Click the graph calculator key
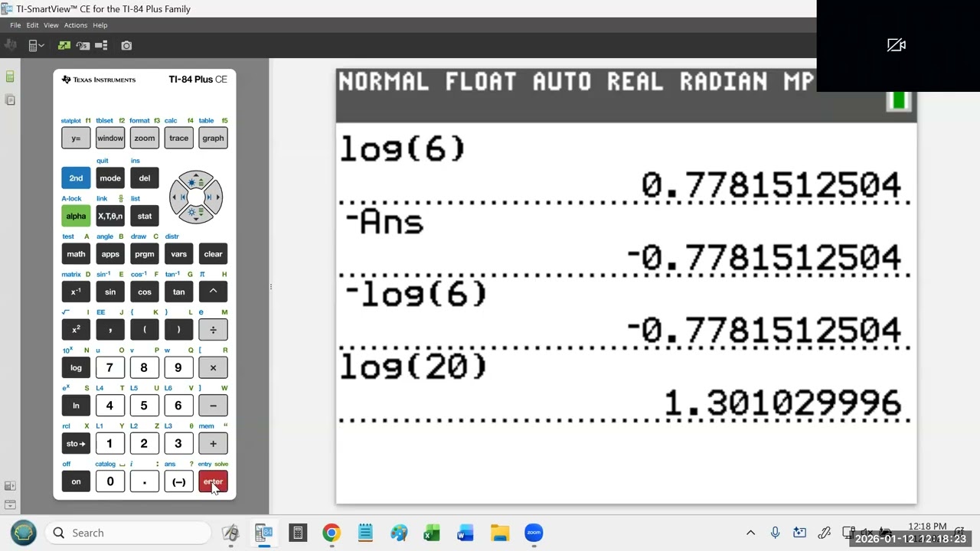The height and width of the screenshot is (551, 980). (213, 139)
